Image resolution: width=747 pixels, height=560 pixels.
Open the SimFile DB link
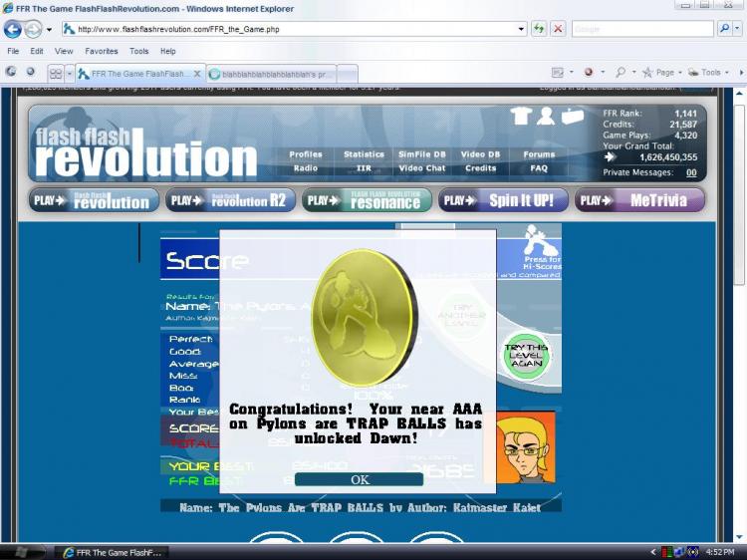click(421, 154)
